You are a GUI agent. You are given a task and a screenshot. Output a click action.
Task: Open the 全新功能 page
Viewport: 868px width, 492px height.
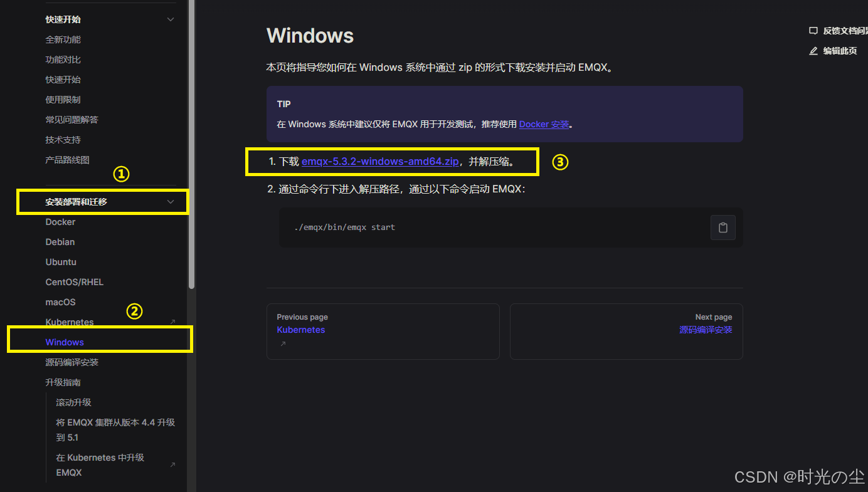coord(63,39)
